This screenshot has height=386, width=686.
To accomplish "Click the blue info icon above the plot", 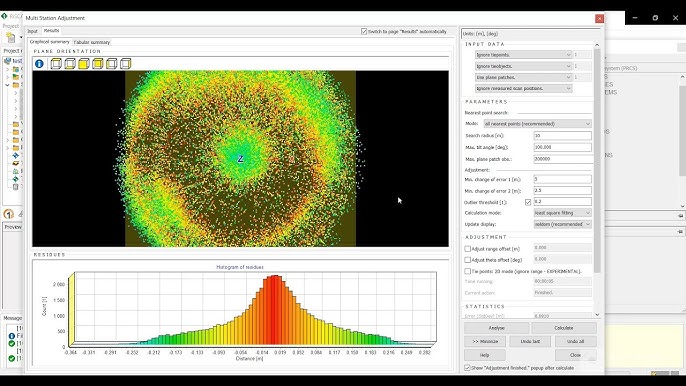I will 39,64.
